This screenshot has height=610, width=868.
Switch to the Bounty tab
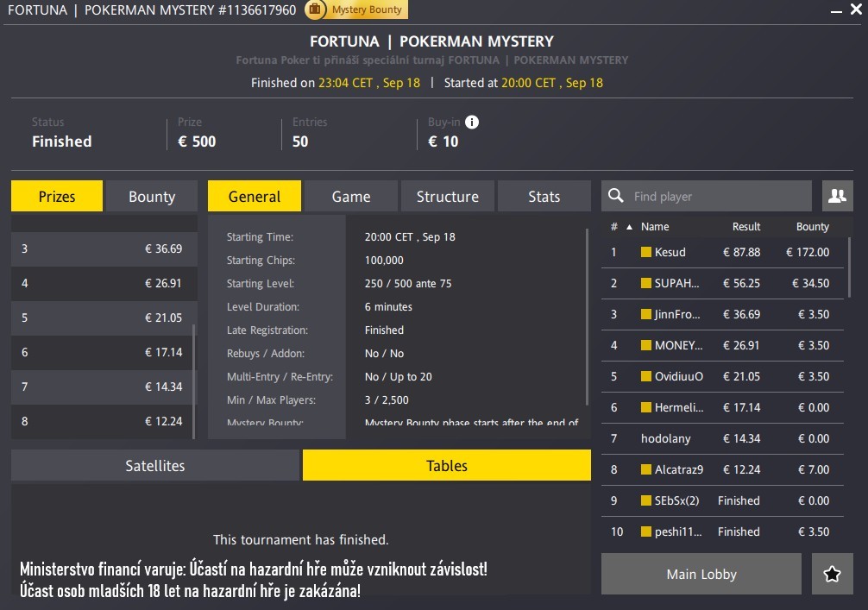151,196
